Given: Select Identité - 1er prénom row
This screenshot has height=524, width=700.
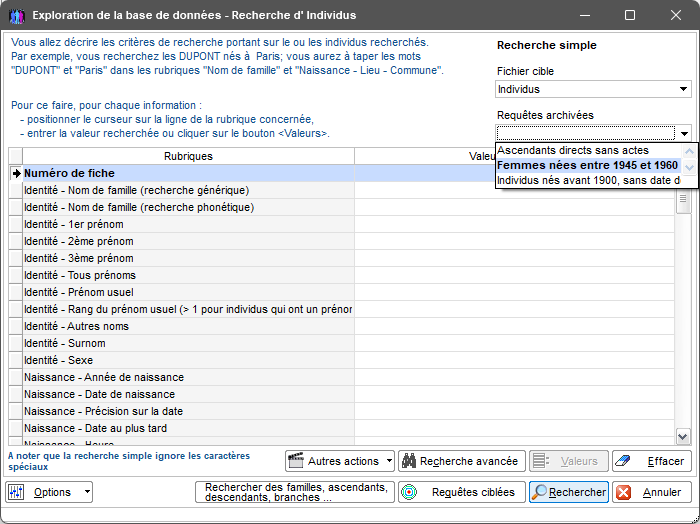Looking at the screenshot, I should (188, 225).
